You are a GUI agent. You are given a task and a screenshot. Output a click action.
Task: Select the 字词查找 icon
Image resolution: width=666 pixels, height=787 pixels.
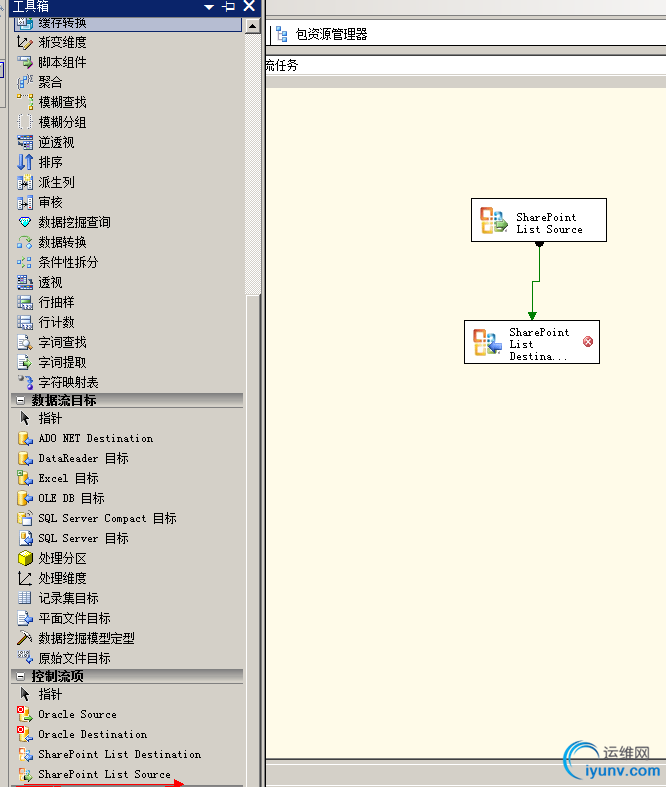click(25, 342)
